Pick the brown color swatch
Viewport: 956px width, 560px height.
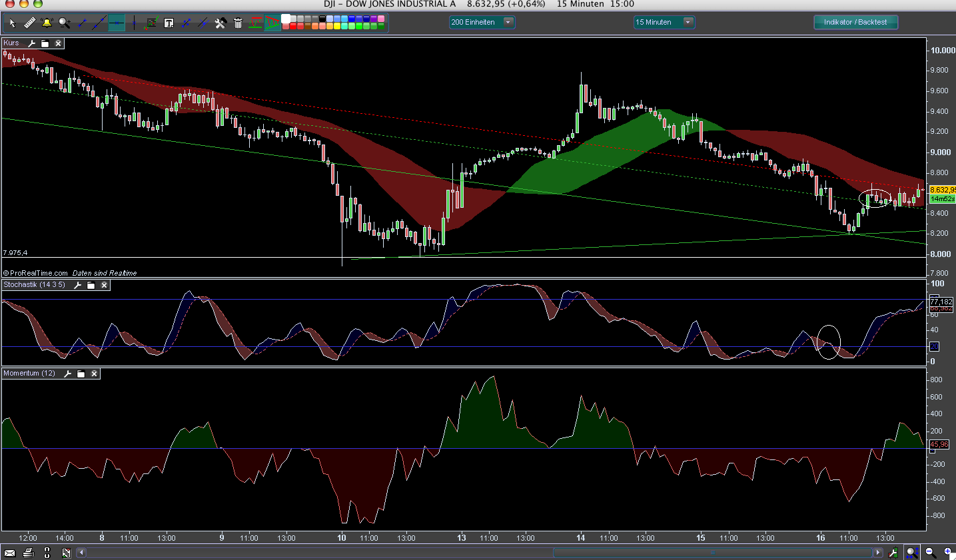click(x=307, y=26)
